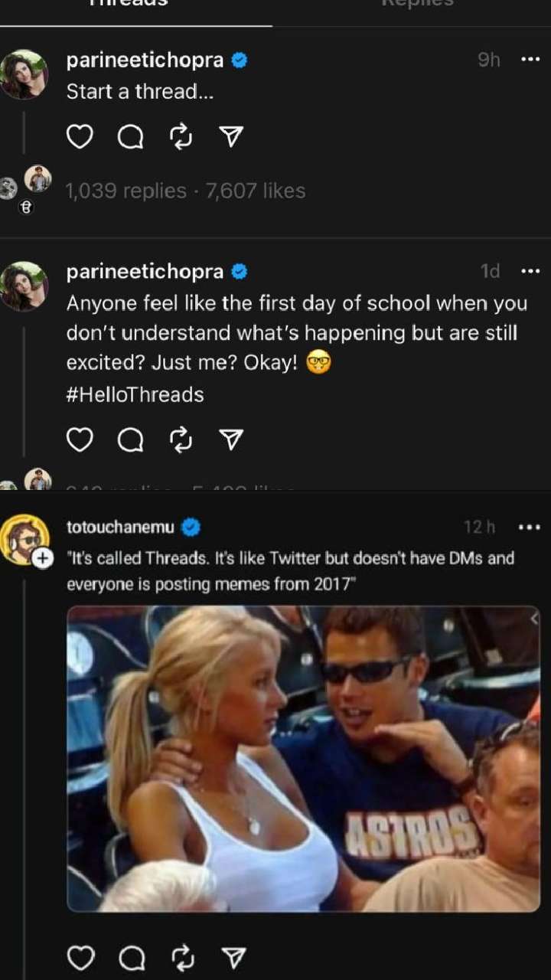Send the #HelloThreads post via share icon
This screenshot has width=551, height=980.
(230, 439)
